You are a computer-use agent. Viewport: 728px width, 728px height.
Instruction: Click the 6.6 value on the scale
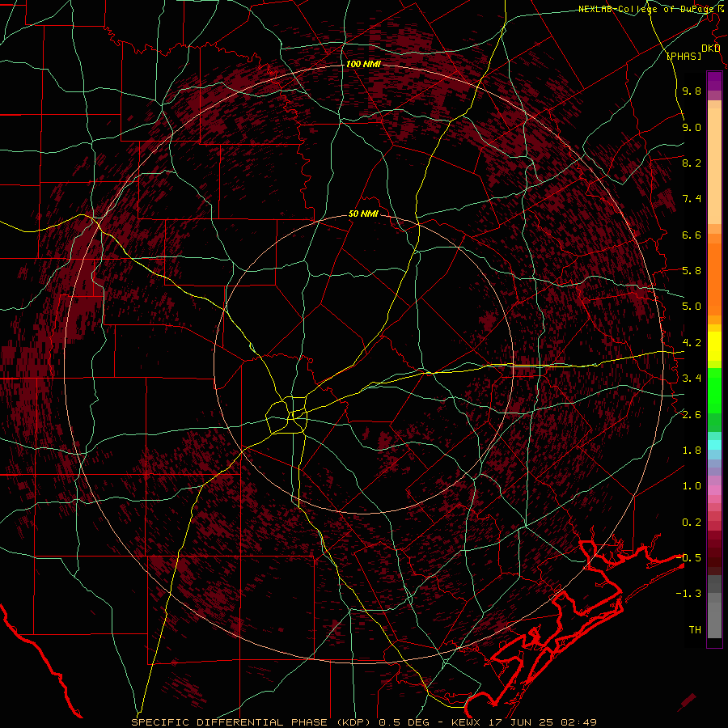point(692,235)
